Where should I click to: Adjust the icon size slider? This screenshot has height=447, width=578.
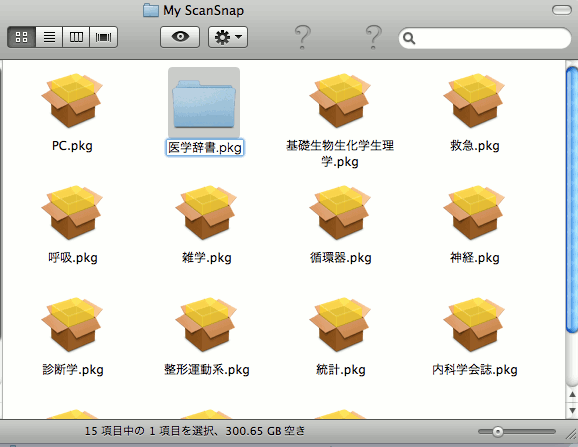pyautogui.click(x=498, y=432)
